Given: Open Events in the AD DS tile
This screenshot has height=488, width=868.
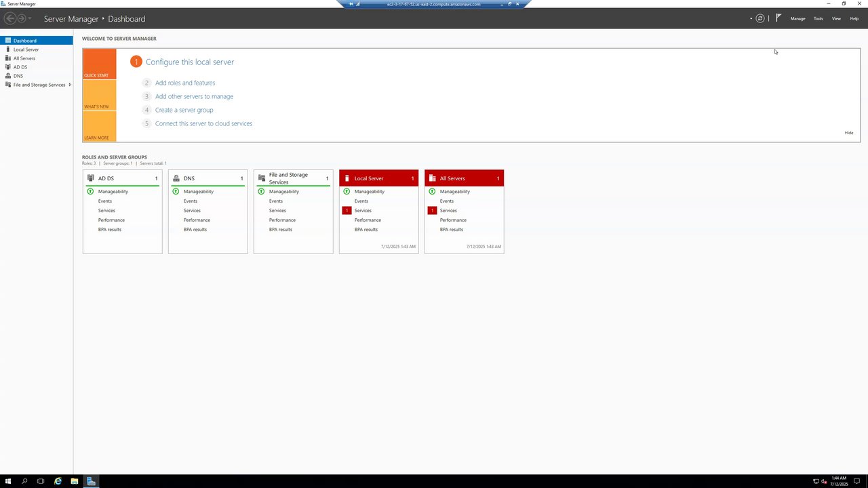Looking at the screenshot, I should point(105,201).
